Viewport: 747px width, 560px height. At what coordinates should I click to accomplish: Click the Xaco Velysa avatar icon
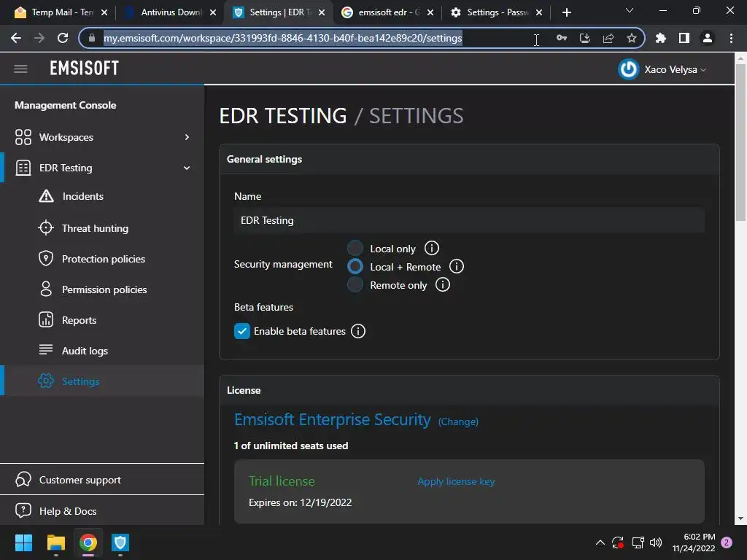tap(628, 69)
